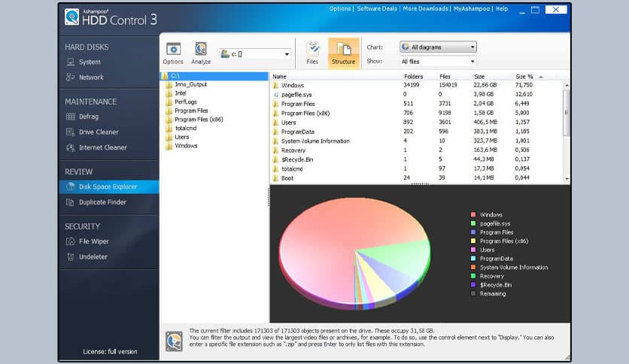Select the C:\ root tree node
This screenshot has width=629, height=364.
coord(214,76)
